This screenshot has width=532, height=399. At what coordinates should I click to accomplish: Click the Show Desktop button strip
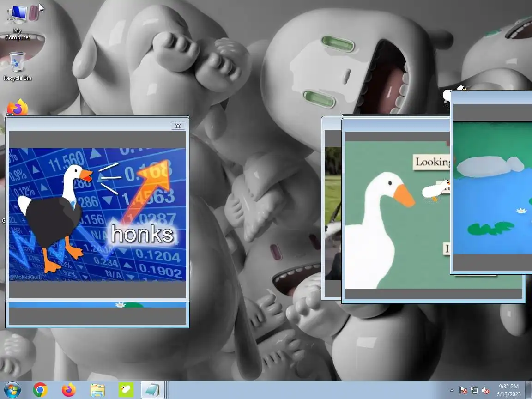(529, 390)
